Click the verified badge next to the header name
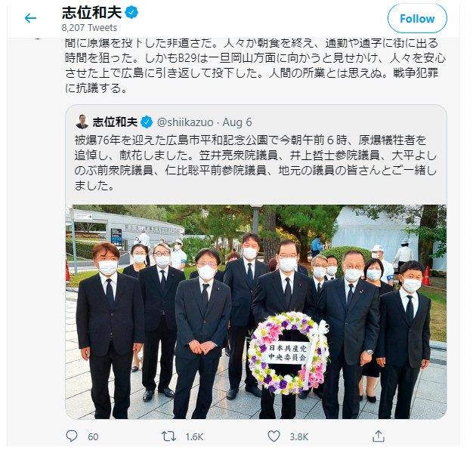Screen dimensions: 476x450 tap(131, 12)
